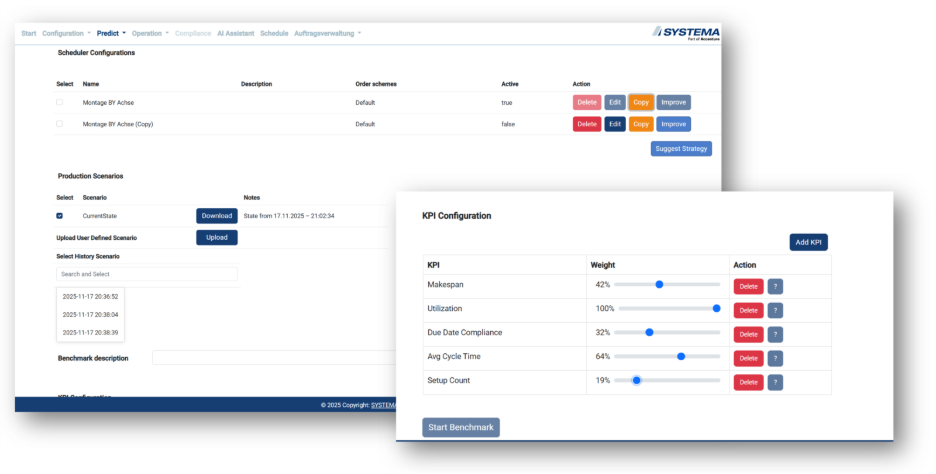936x474 pixels.
Task: Click the help icon for Setup Count
Action: (x=775, y=382)
